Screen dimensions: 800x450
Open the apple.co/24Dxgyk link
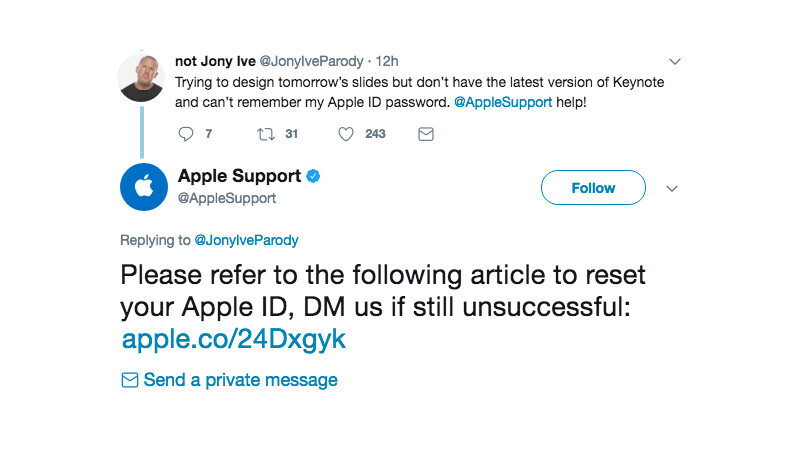[233, 338]
